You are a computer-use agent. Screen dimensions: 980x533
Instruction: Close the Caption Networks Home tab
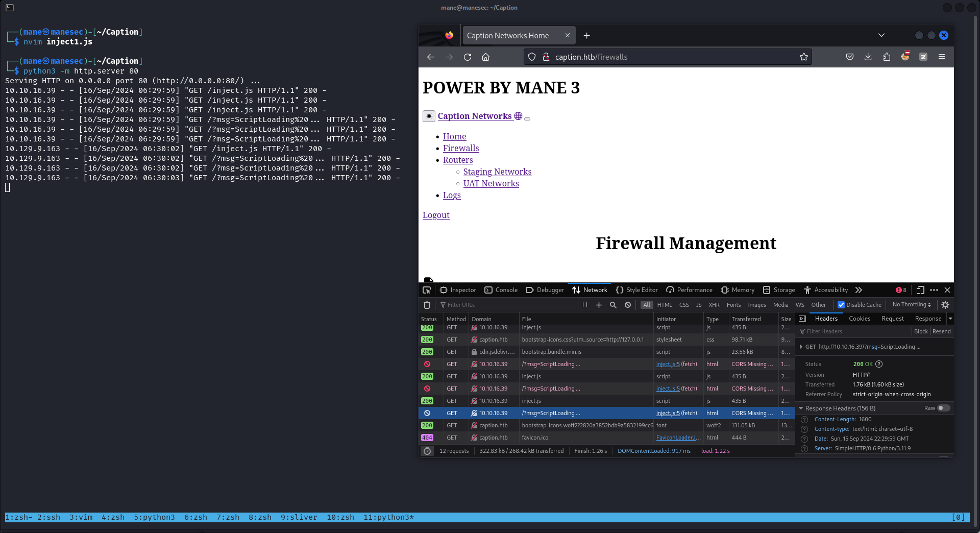click(x=568, y=35)
